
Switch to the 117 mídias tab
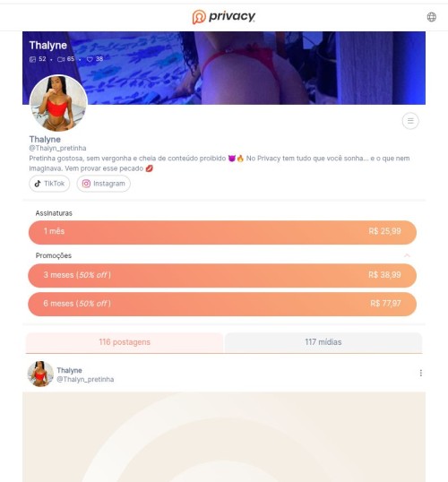323,342
